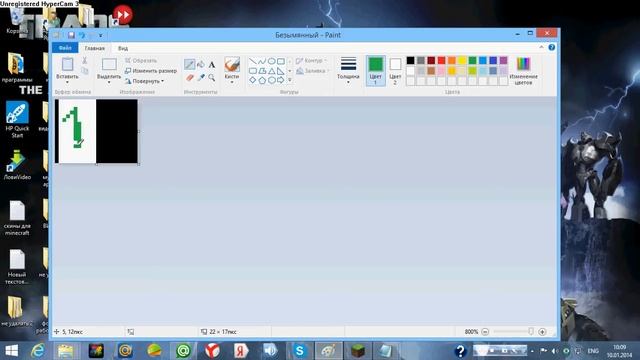Click the Save icon in quick access toolbar

71,35
